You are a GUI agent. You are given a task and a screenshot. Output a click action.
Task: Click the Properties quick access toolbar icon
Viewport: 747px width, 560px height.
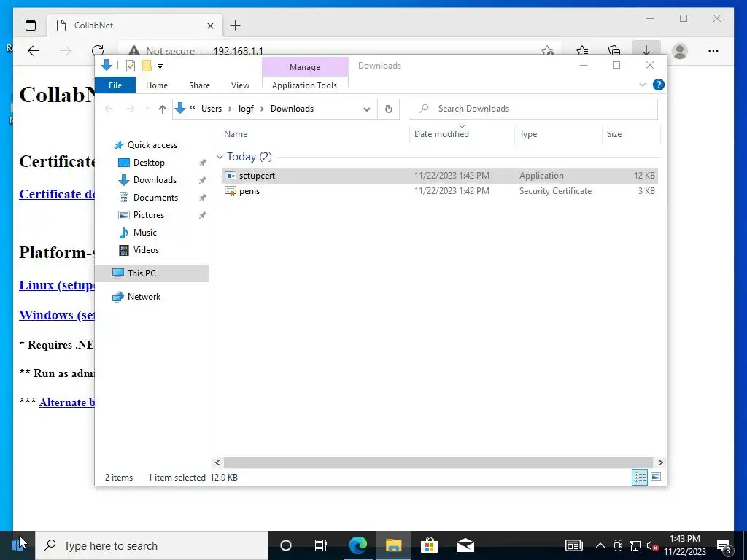[131, 66]
